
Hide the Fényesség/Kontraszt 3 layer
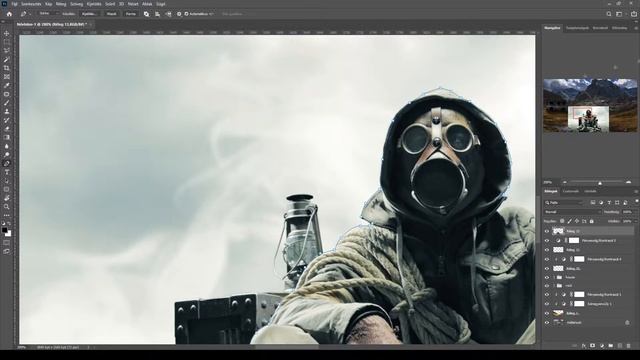pos(547,240)
